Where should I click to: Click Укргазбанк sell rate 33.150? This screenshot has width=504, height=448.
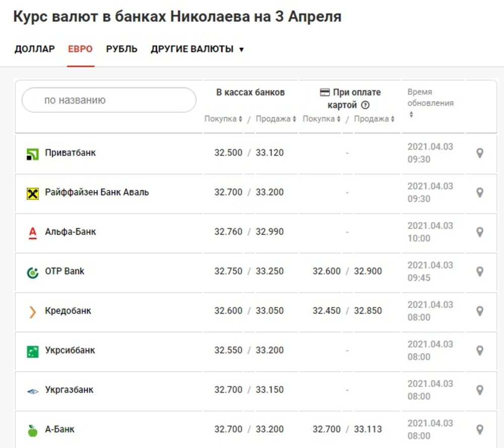[270, 390]
